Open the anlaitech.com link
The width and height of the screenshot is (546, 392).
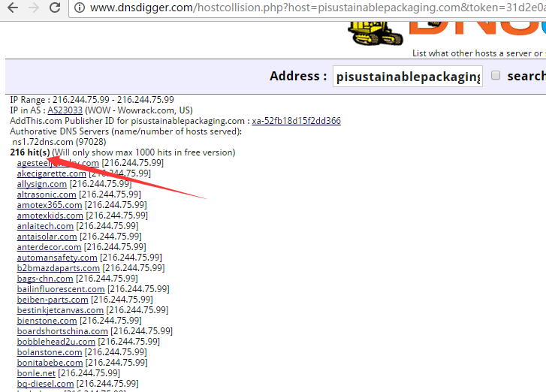(45, 226)
